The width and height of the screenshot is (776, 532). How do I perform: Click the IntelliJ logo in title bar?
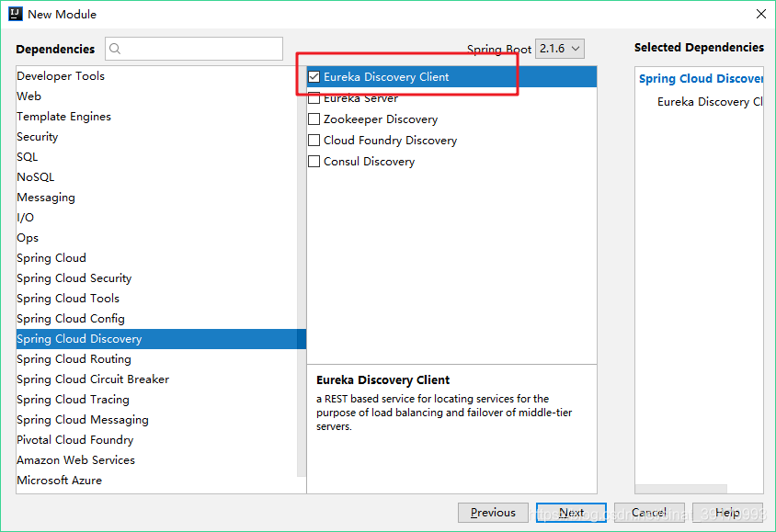point(16,14)
